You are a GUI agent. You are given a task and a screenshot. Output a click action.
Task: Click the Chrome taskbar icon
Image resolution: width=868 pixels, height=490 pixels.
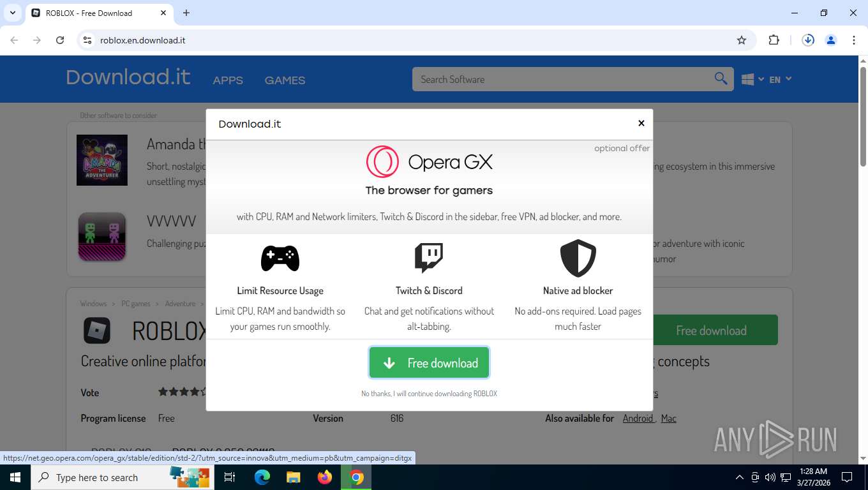[356, 477]
